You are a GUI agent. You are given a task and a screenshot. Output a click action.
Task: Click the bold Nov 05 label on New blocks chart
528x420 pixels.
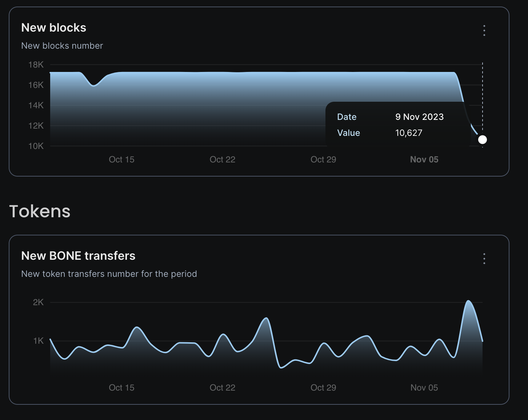pyautogui.click(x=424, y=159)
